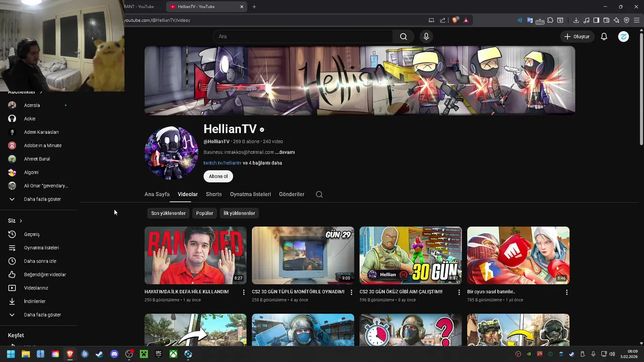
Task: Play Bir oyun nasıl batırılır thumbnail
Action: 518,255
